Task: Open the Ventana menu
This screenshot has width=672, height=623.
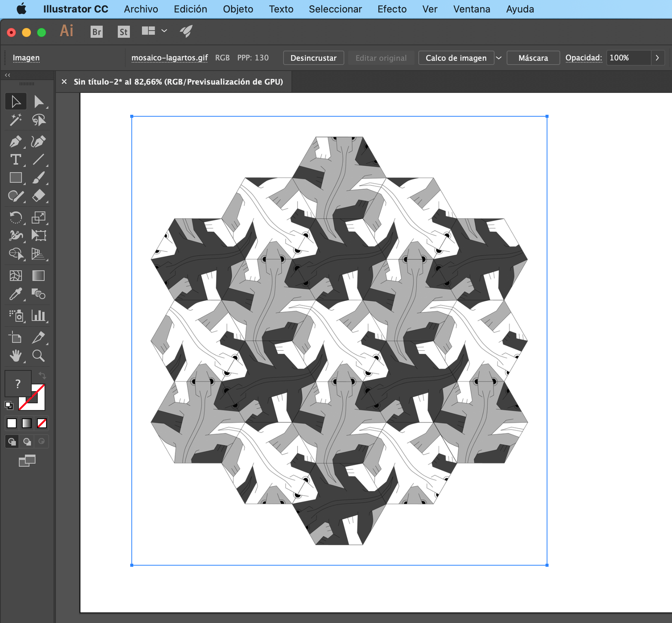Action: coord(472,9)
